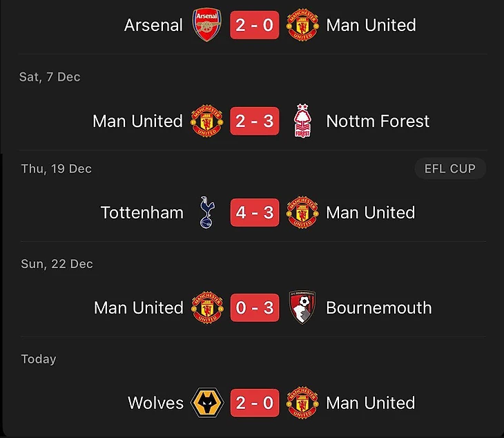
Task: Select the Nottm Forest crest
Action: pos(302,122)
